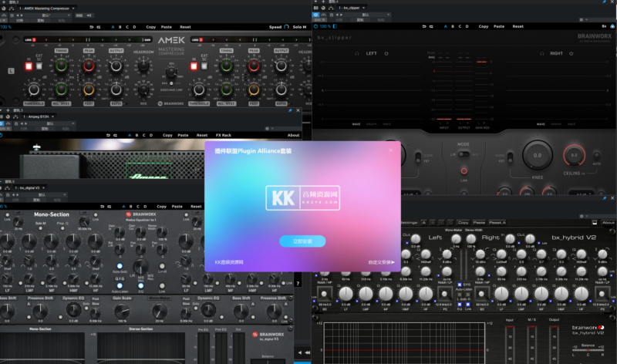Click the red CEILING knob in bx_clipper

pos(574,155)
